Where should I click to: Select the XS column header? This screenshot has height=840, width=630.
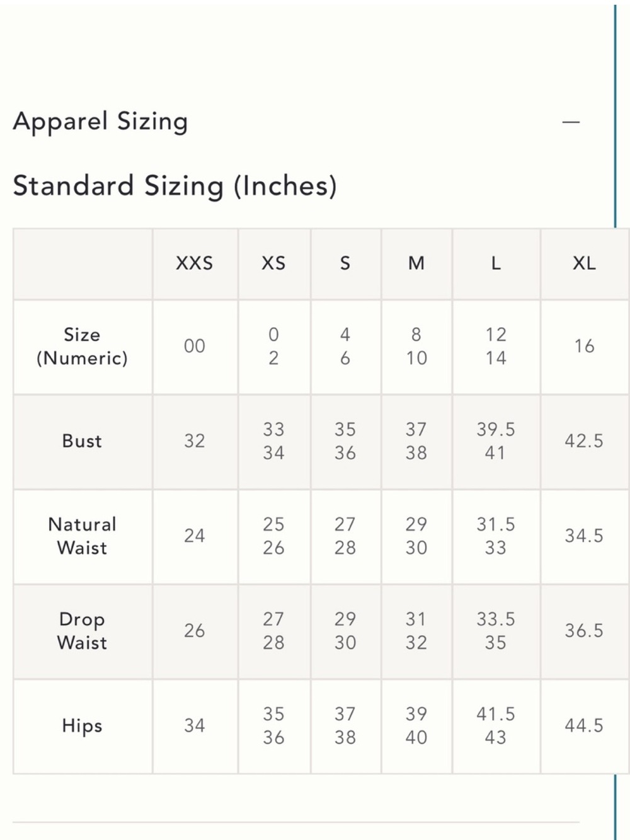click(x=273, y=263)
